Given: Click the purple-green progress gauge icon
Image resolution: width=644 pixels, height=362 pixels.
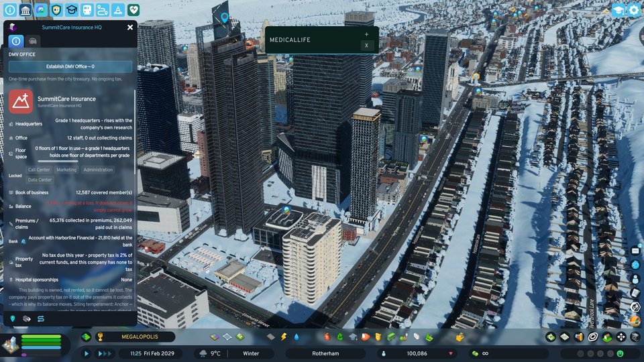Looking at the screenshot, I should [41, 9].
